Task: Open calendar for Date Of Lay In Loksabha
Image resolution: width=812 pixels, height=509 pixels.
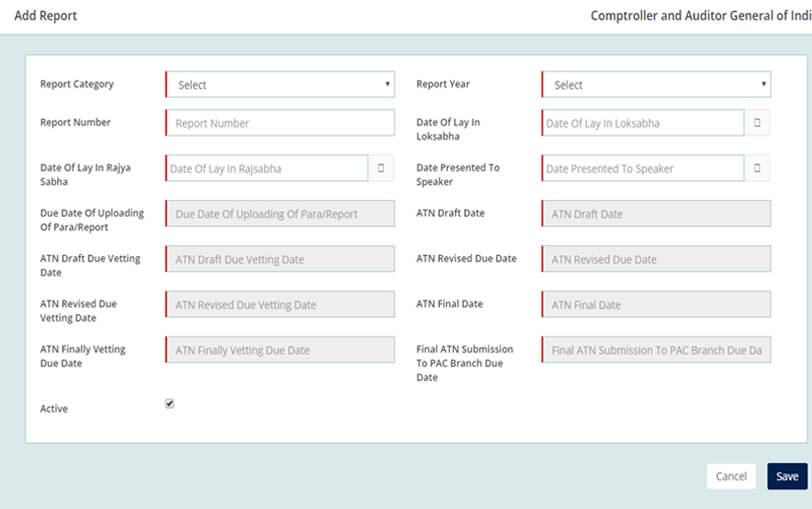Action: (x=757, y=123)
